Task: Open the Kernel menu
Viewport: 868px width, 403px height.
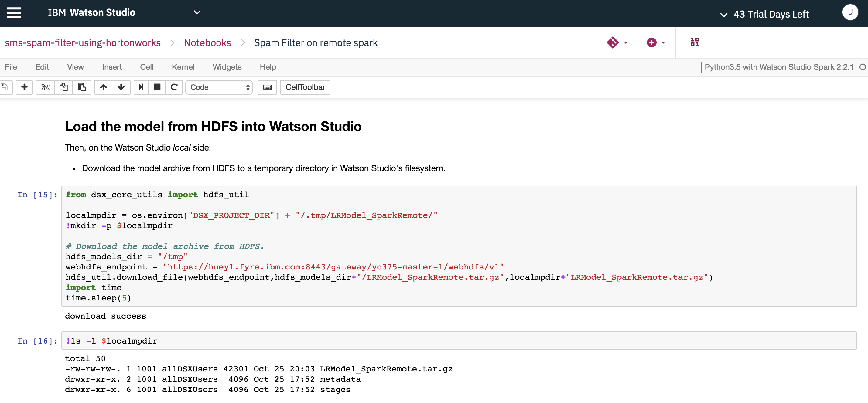Action: 183,67
